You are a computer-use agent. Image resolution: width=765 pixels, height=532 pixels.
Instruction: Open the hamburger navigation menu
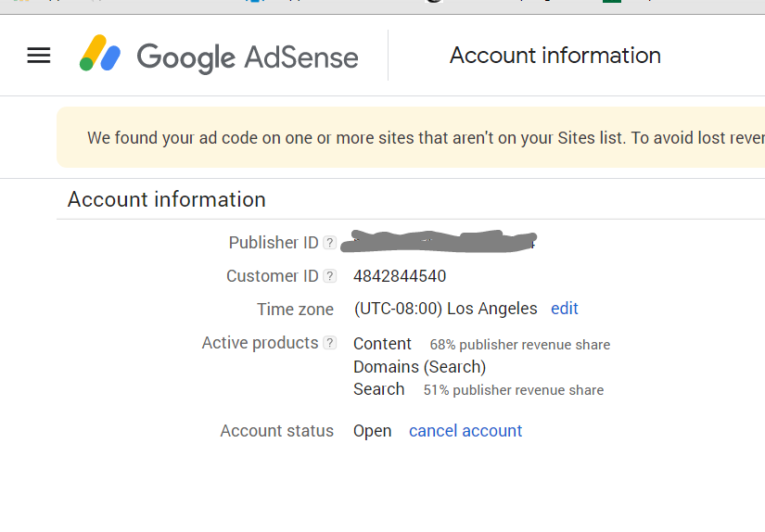[x=39, y=55]
